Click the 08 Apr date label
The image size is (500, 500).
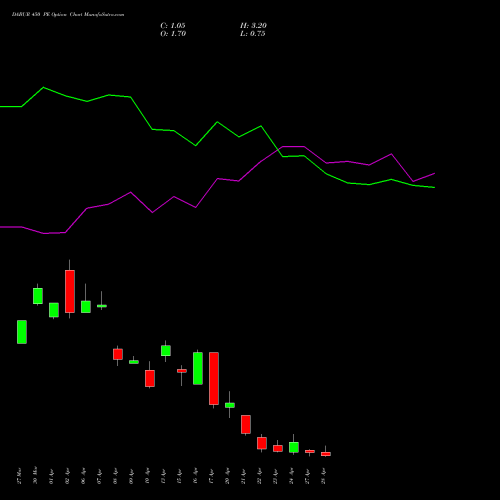pos(115,476)
